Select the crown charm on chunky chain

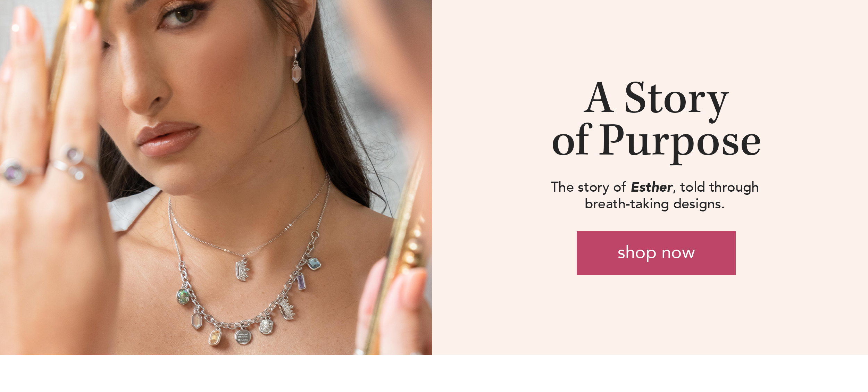click(x=287, y=309)
